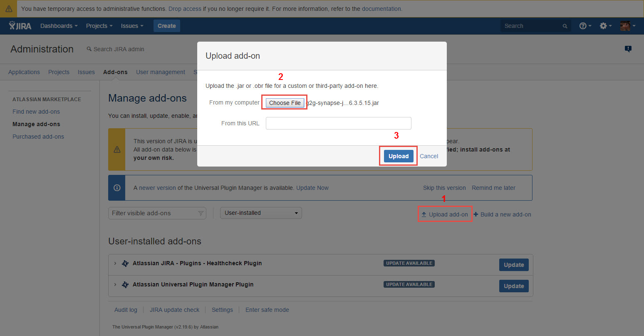Open the help question mark menu
644x336 pixels.
click(x=585, y=26)
